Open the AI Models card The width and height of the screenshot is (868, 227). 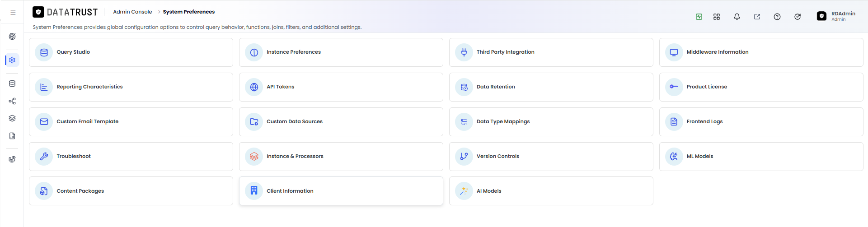(x=551, y=191)
